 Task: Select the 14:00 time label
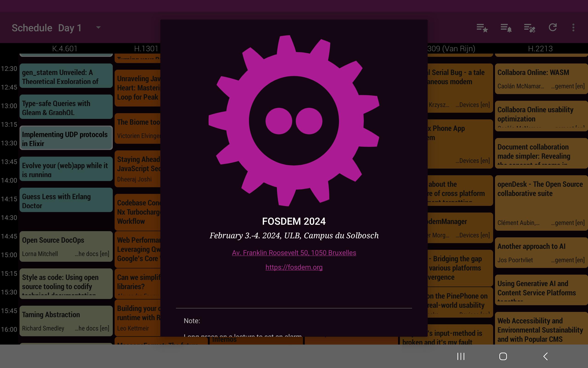9,180
